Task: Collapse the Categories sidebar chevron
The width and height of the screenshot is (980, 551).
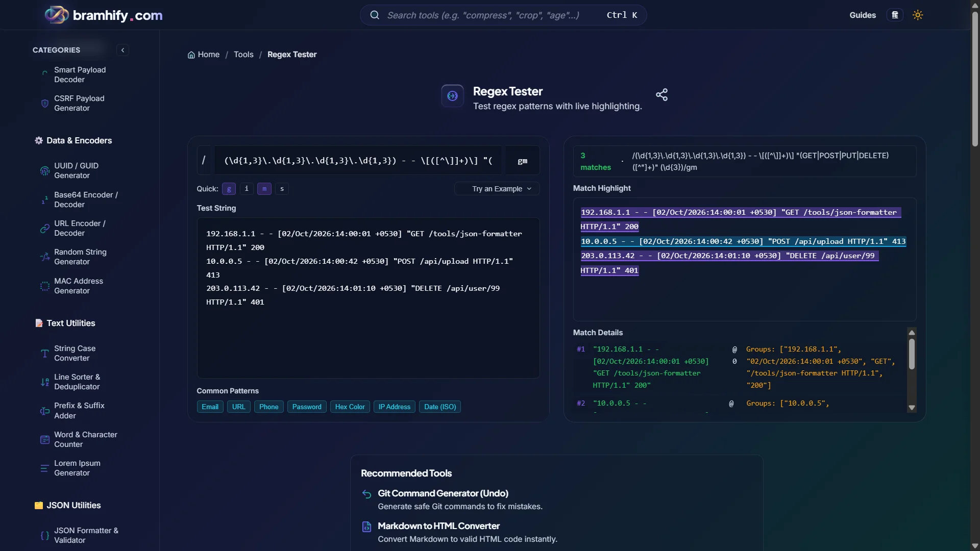Action: pyautogui.click(x=122, y=50)
